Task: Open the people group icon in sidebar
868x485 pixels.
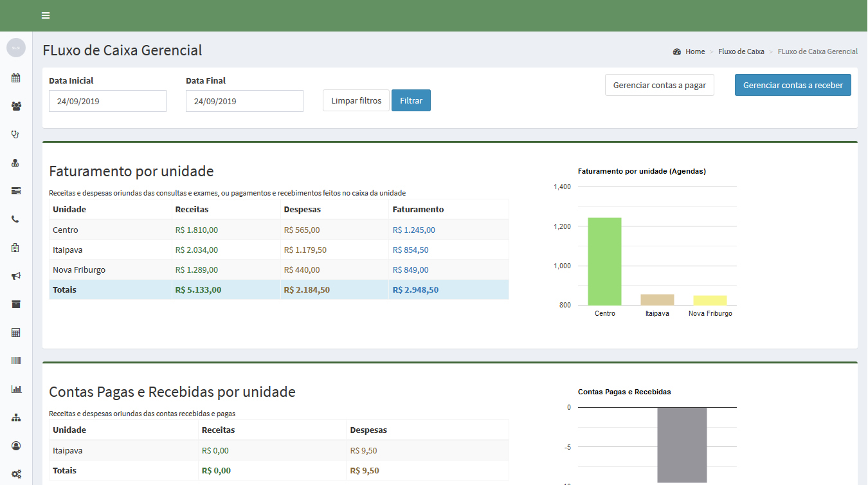Action: 16,106
